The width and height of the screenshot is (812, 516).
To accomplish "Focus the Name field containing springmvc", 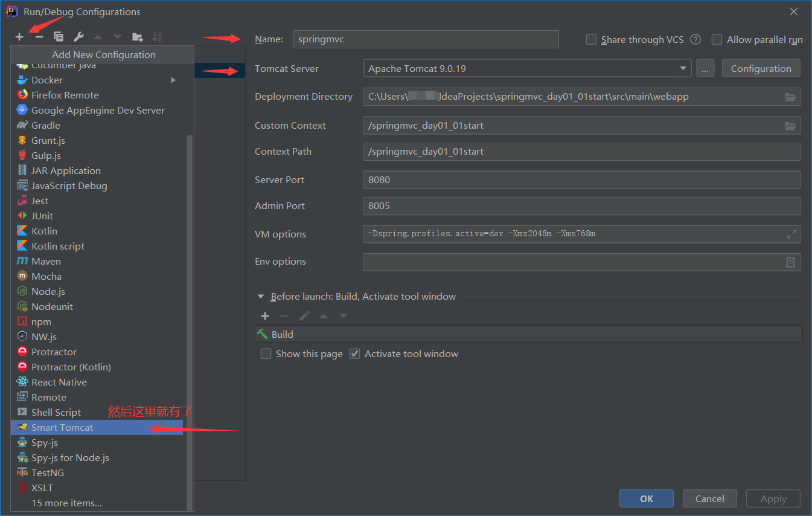I will [x=426, y=39].
